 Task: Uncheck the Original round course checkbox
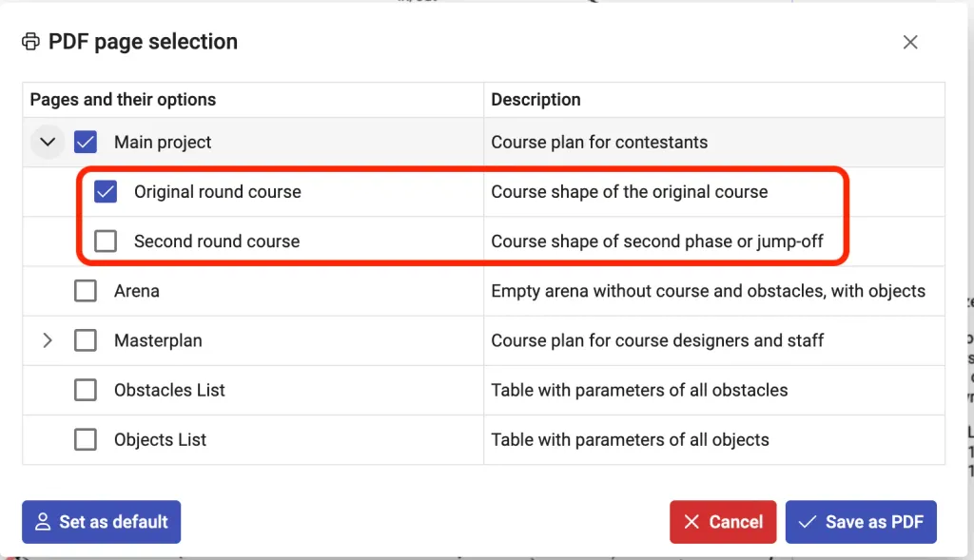(106, 192)
